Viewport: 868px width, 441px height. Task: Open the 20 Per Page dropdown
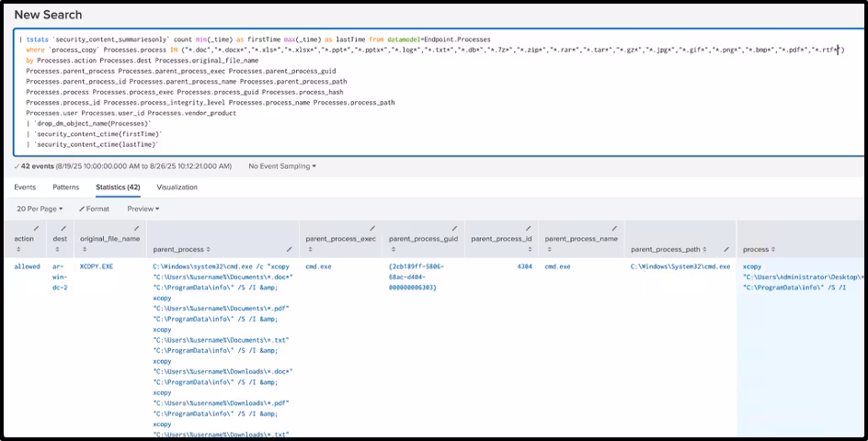click(40, 209)
